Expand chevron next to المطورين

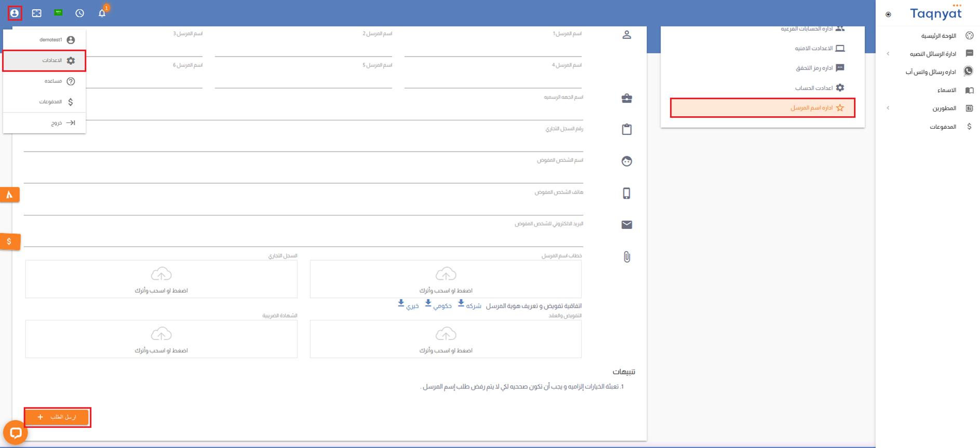(888, 108)
